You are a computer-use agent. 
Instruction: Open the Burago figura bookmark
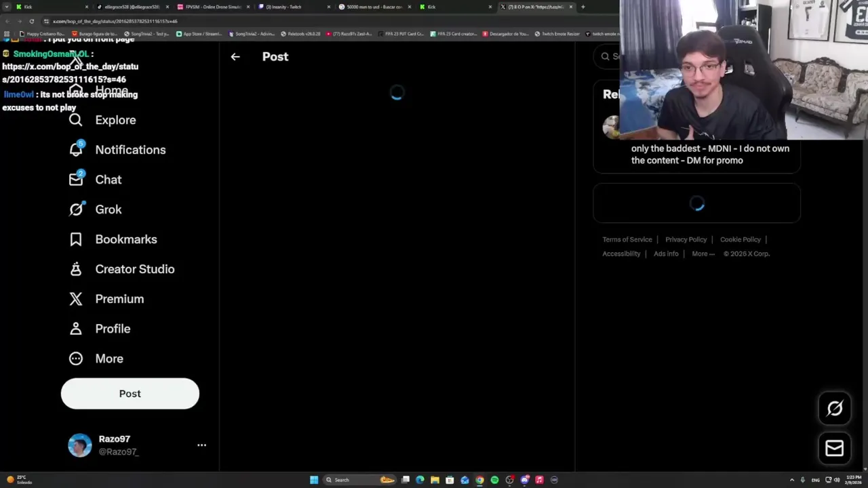pyautogui.click(x=94, y=34)
